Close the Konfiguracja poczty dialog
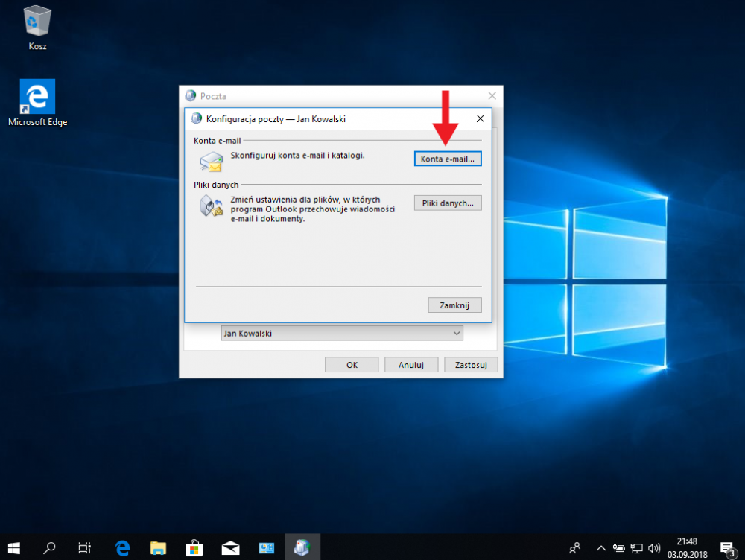This screenshot has width=745, height=560. click(481, 118)
